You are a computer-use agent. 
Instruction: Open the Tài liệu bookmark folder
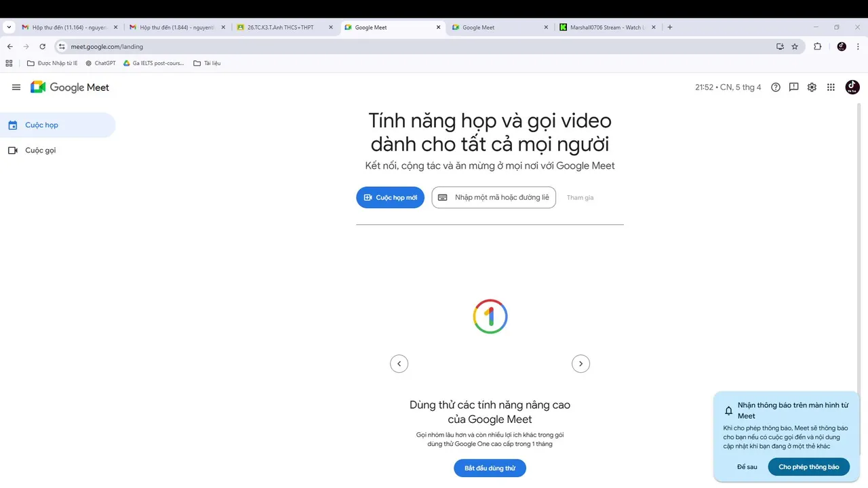207,63
